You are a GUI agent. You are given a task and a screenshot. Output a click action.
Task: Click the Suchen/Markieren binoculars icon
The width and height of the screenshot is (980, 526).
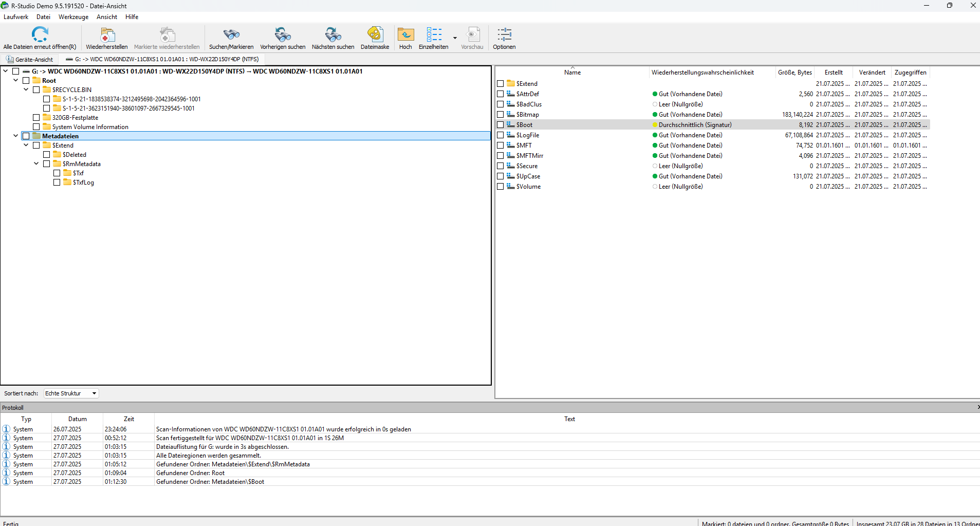(231, 34)
